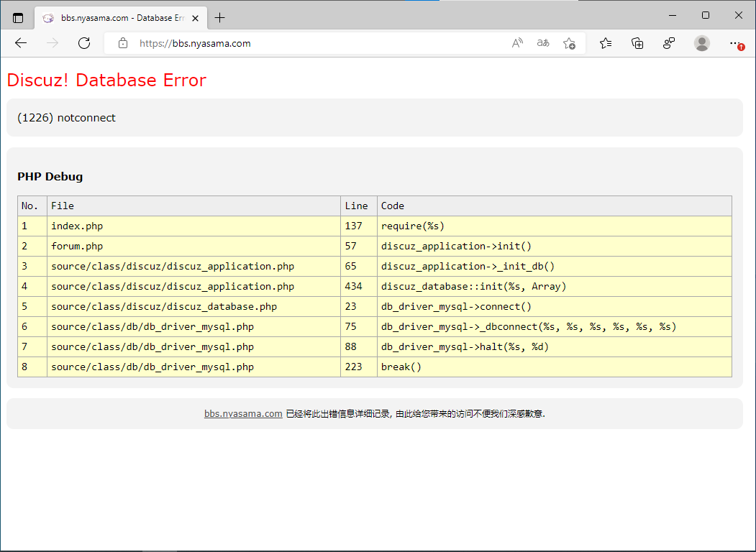756x552 pixels.
Task: Click the index.php row in debug table
Action: tap(77, 226)
